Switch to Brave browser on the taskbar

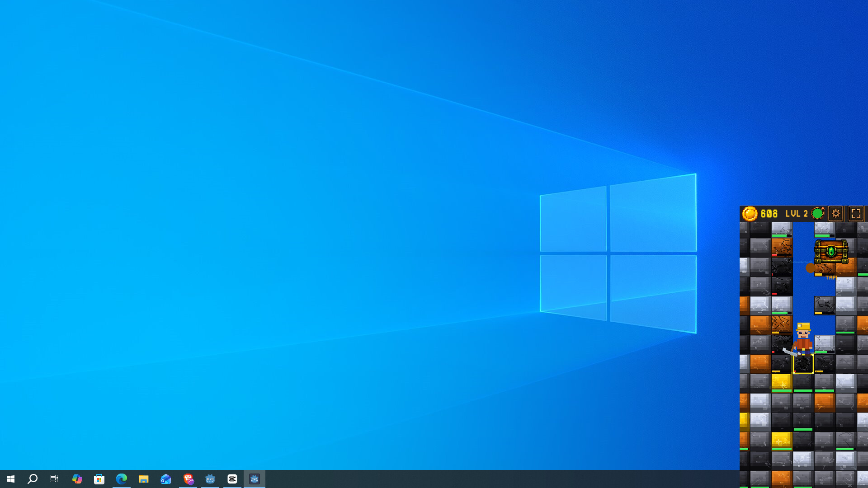tap(188, 479)
